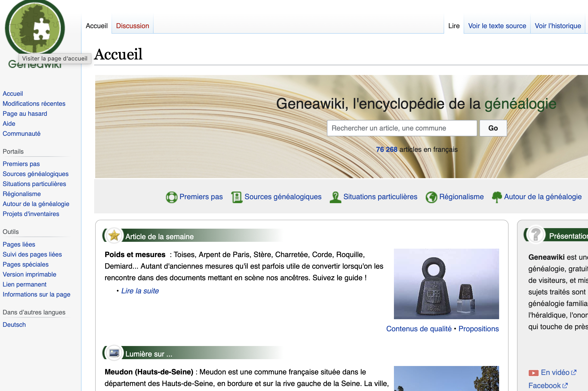Click the Régionalisme globe icon
This screenshot has height=391, width=588.
tap(431, 197)
